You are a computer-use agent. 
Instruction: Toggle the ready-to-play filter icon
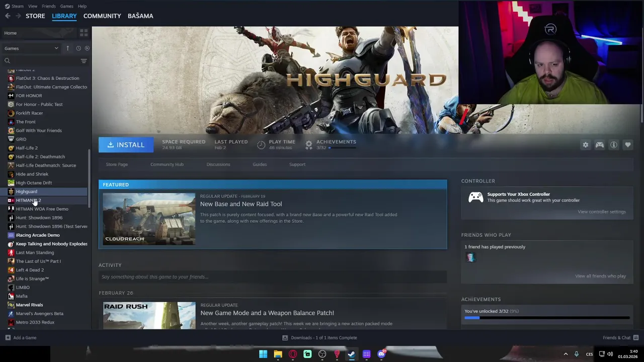(x=87, y=48)
